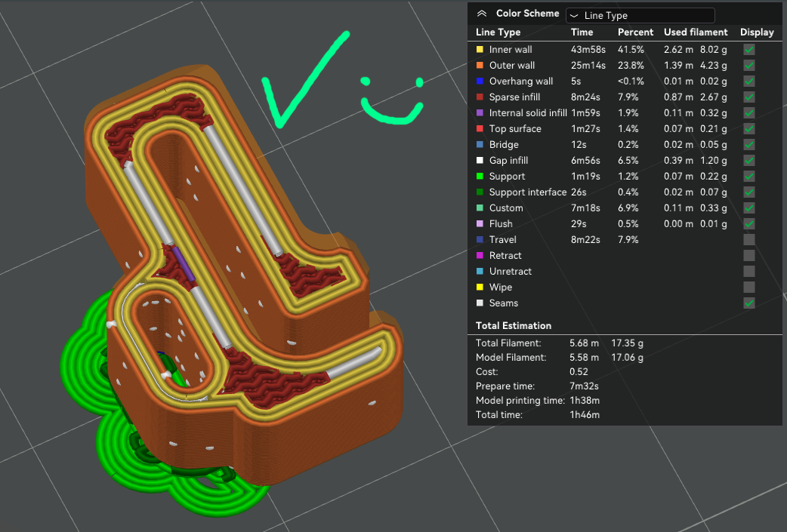Image resolution: width=787 pixels, height=532 pixels.
Task: Click the Sparse infill dark red swatch
Action: [480, 97]
